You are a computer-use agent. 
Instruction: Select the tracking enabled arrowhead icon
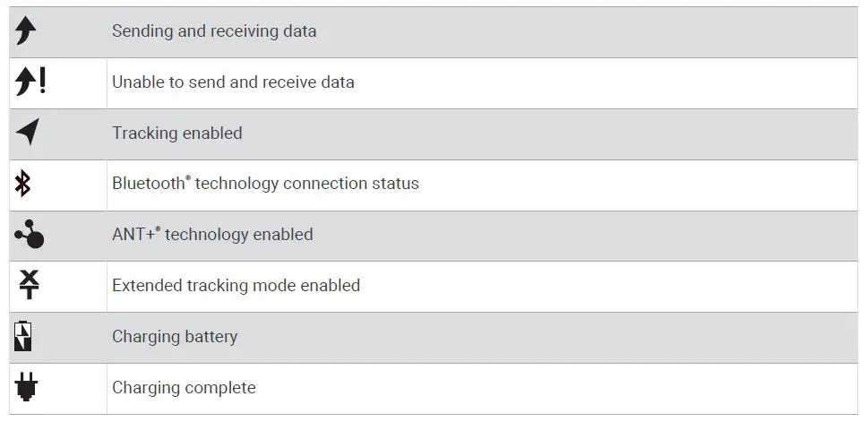[x=28, y=133]
